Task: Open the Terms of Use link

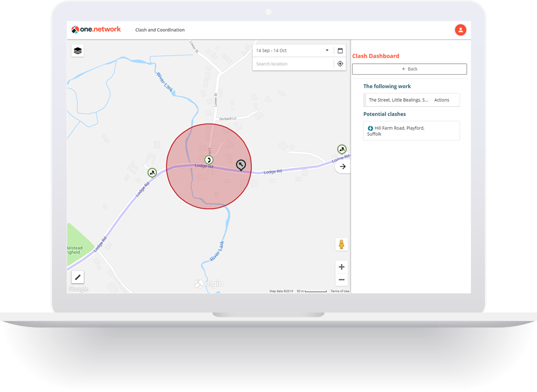Action: point(339,291)
